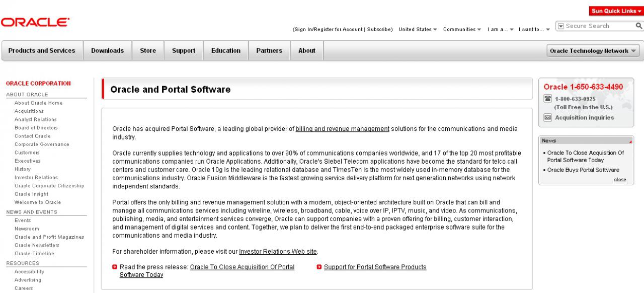Open news item Oracle Buys Portal Software
The image size is (644, 293).
point(583,170)
